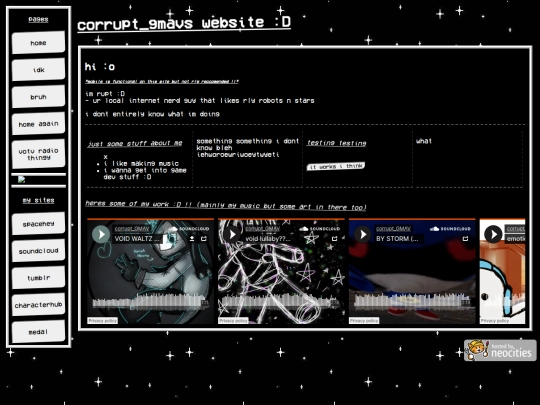Seek within the VOID WALTZ waveform
Screen dimensions: 540x405
150,301
